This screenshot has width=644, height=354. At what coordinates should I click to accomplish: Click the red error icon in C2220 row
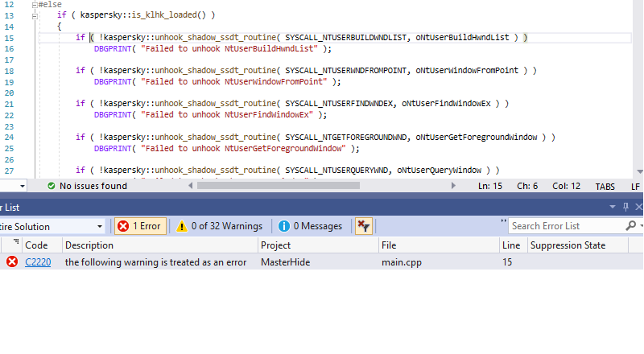(12, 261)
